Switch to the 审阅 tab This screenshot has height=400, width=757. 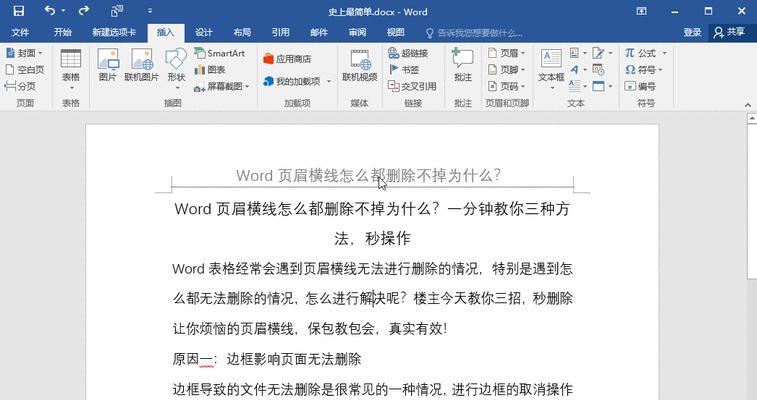point(357,32)
